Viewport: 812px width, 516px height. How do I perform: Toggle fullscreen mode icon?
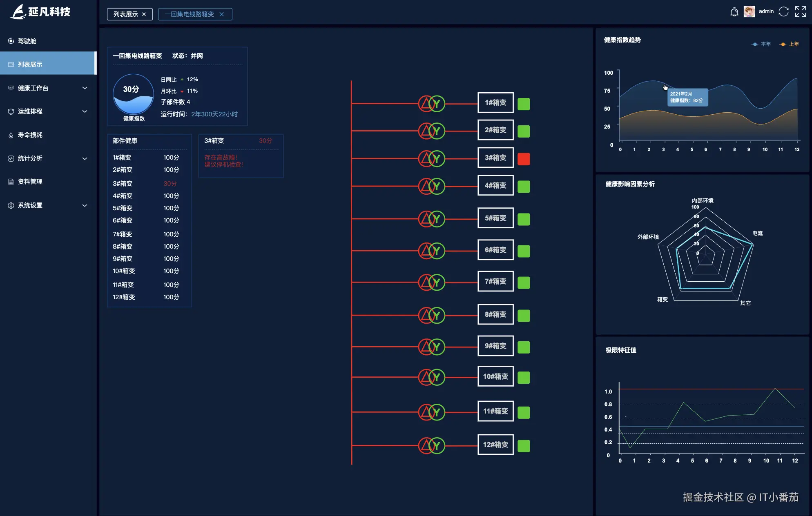coord(801,11)
